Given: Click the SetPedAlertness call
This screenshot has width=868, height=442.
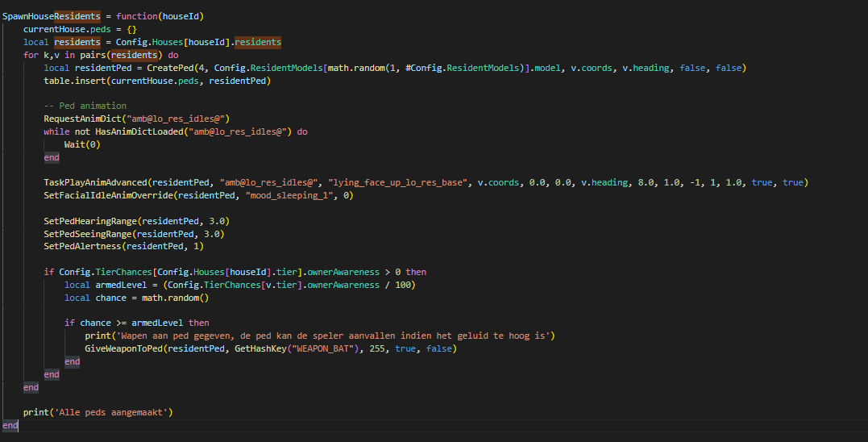Looking at the screenshot, I should 82,246.
